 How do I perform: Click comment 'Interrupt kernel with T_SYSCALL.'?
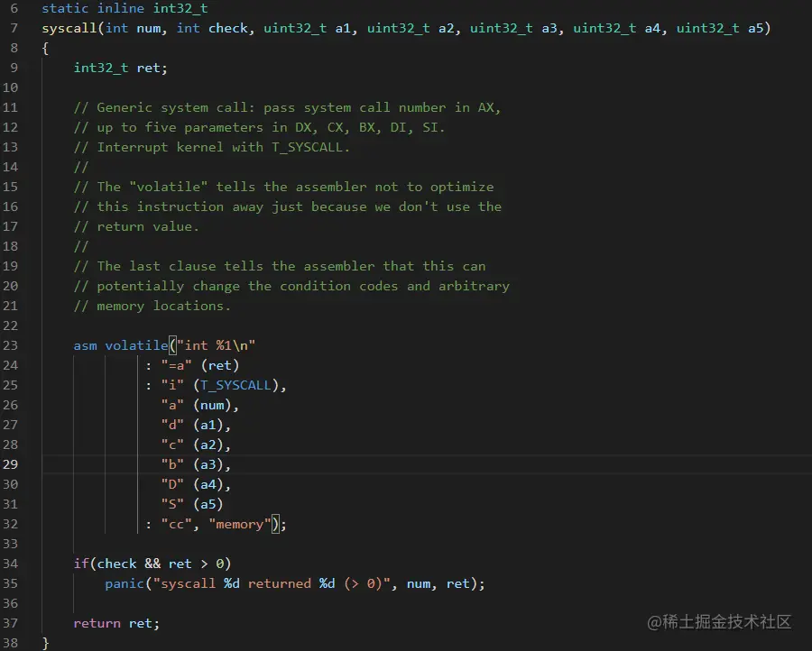click(x=212, y=147)
